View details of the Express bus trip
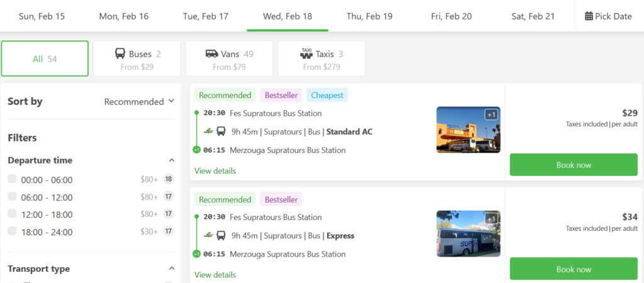Image resolution: width=644 pixels, height=283 pixels. pyautogui.click(x=215, y=275)
